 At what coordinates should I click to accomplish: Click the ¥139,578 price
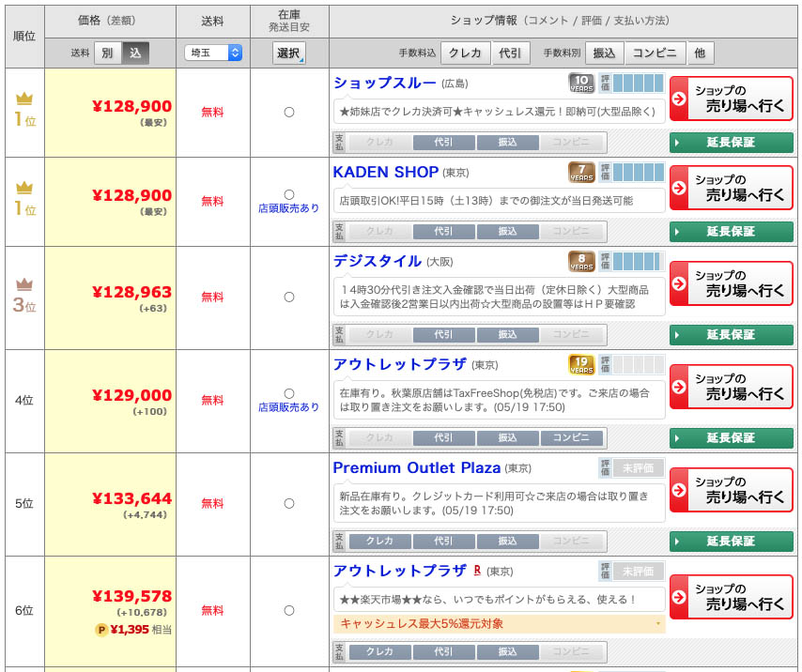132,596
